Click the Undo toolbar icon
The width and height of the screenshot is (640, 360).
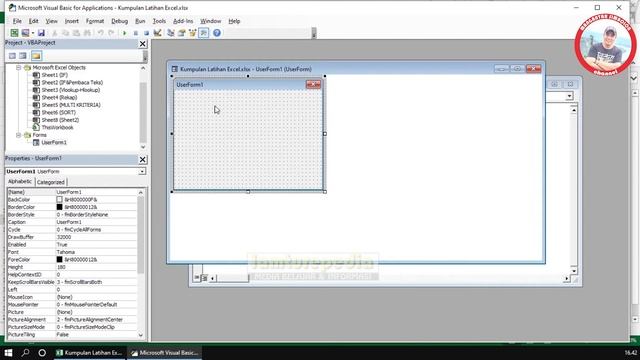(x=100, y=33)
